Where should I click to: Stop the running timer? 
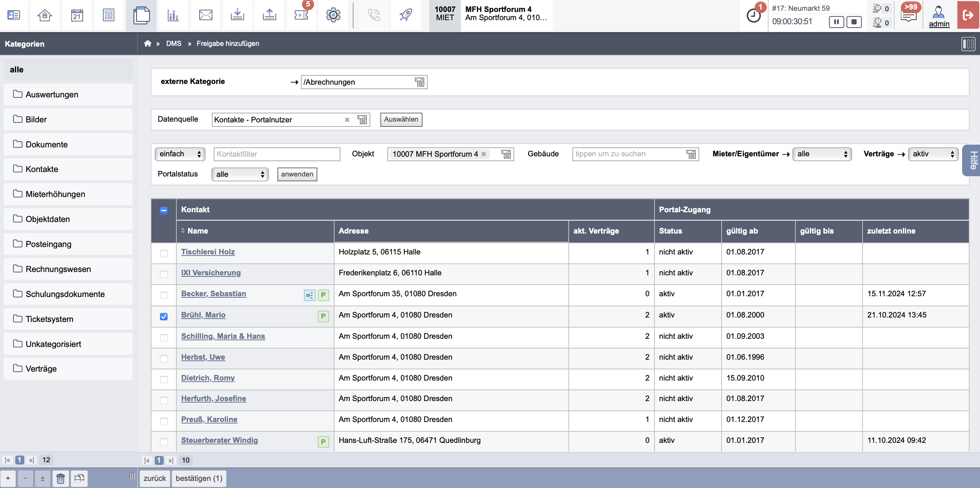pyautogui.click(x=854, y=22)
